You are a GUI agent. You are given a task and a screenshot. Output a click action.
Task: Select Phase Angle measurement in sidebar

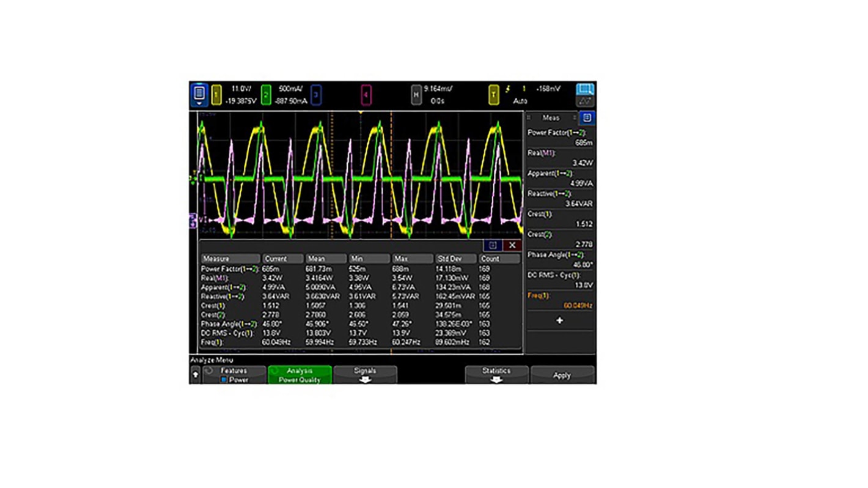(x=560, y=259)
